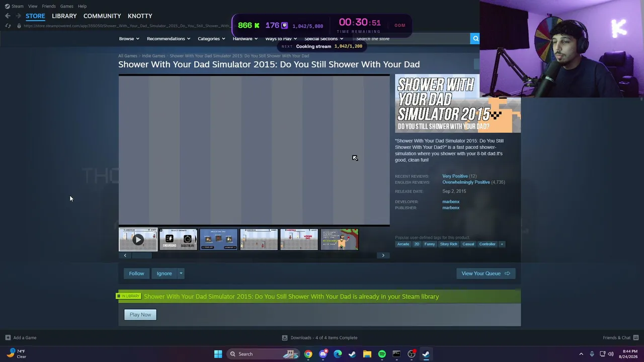Open Spotify from the taskbar
Viewport: 644px width, 362px height.
(x=382, y=354)
